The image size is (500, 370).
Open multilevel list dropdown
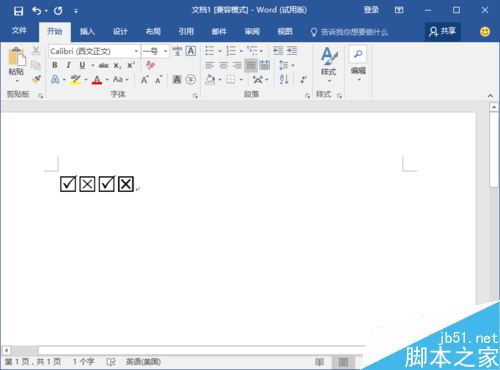[x=261, y=51]
